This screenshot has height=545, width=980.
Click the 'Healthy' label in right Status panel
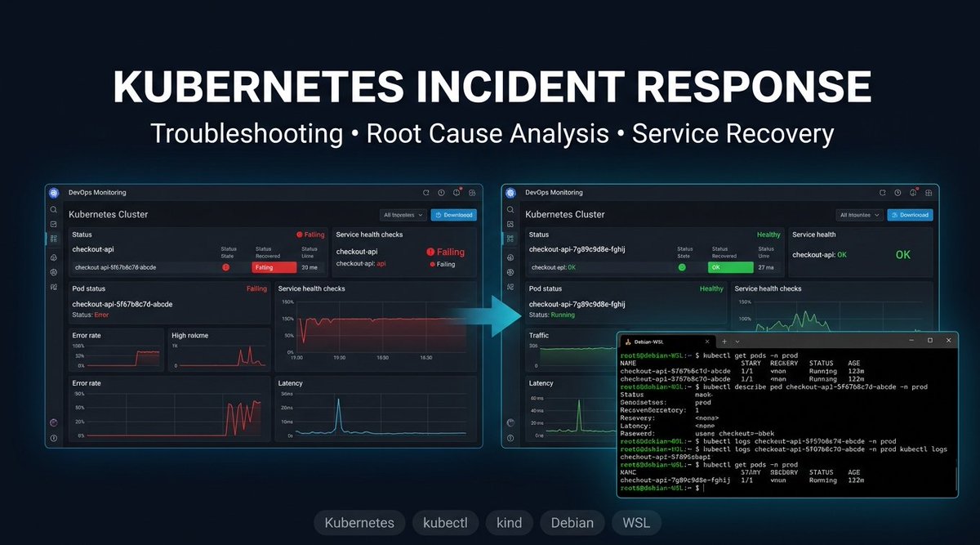click(768, 235)
